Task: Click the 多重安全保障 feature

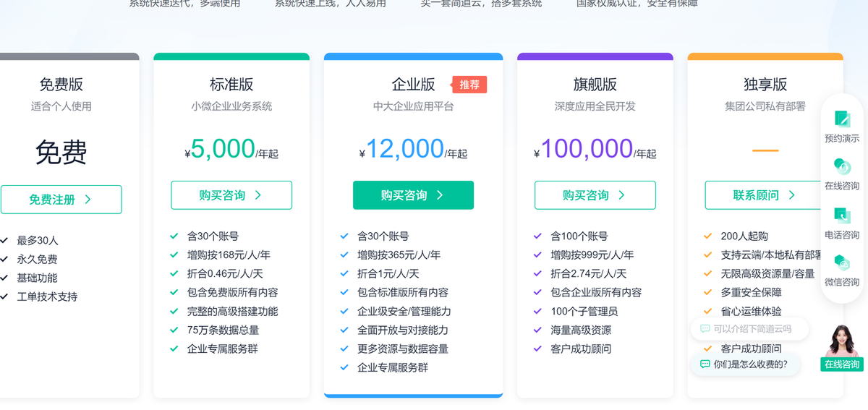Action: coord(751,292)
